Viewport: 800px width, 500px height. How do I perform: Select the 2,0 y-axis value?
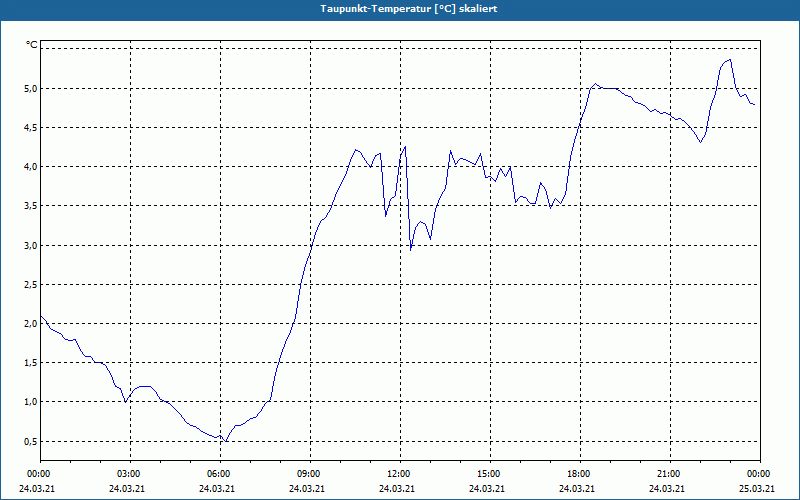click(31, 323)
